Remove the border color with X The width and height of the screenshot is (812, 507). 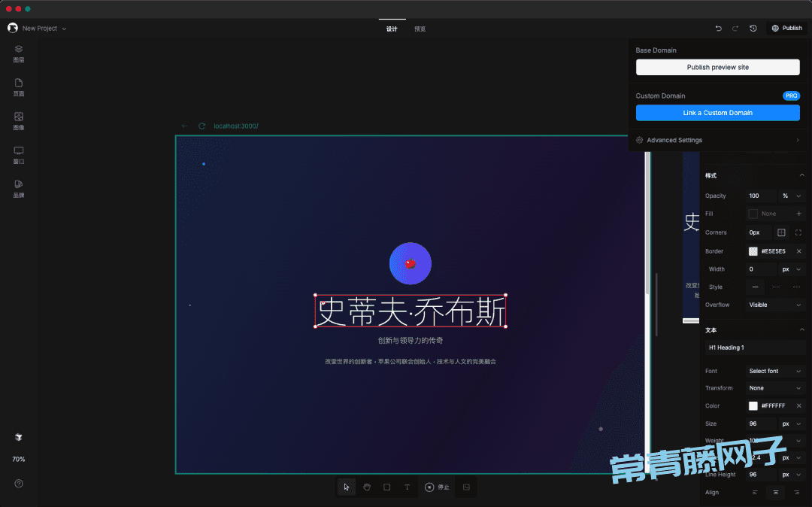pos(798,251)
